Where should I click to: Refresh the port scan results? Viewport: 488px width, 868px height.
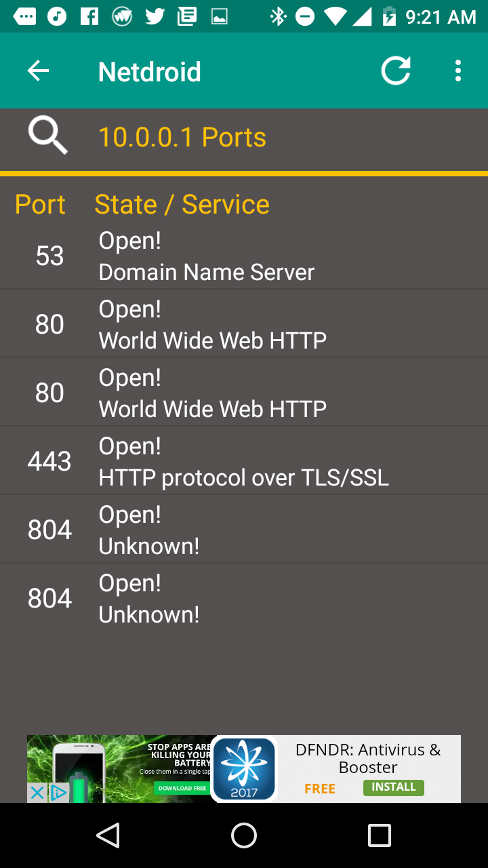point(396,71)
